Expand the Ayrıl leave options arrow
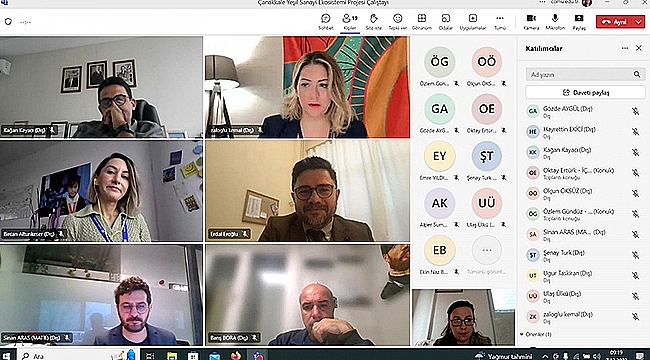 (x=638, y=22)
